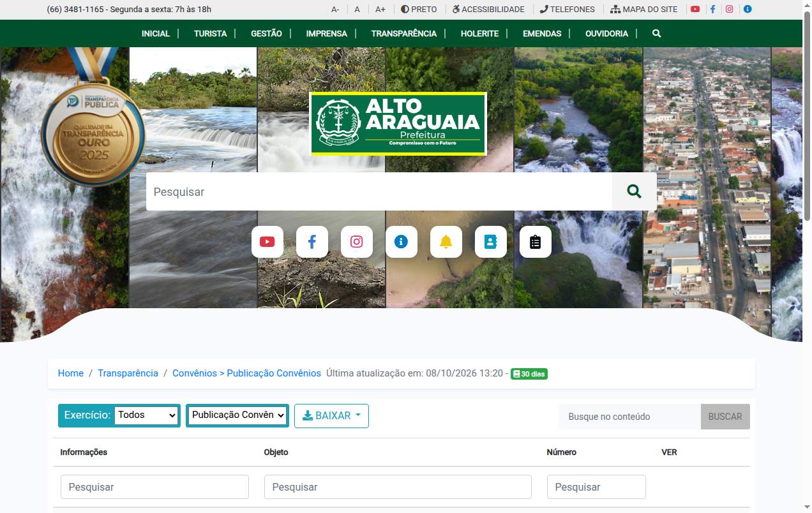Toggle PRETO high-contrast mode
This screenshot has height=513, width=812.
click(x=419, y=10)
